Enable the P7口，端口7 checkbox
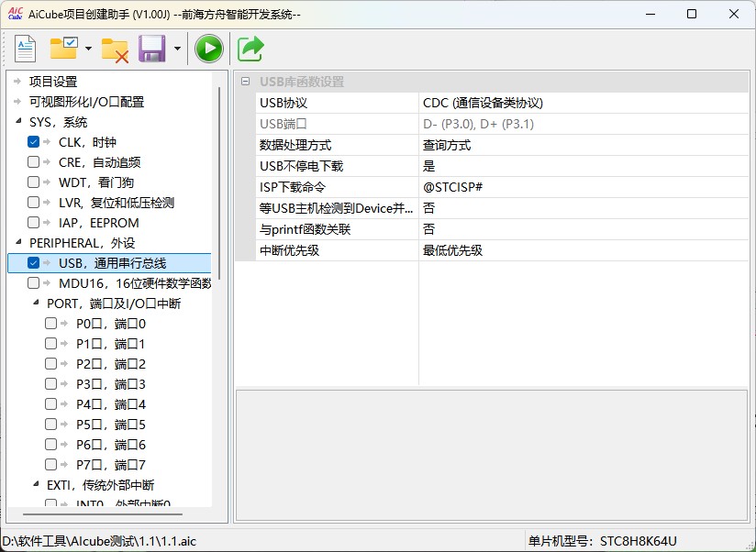 (50, 465)
